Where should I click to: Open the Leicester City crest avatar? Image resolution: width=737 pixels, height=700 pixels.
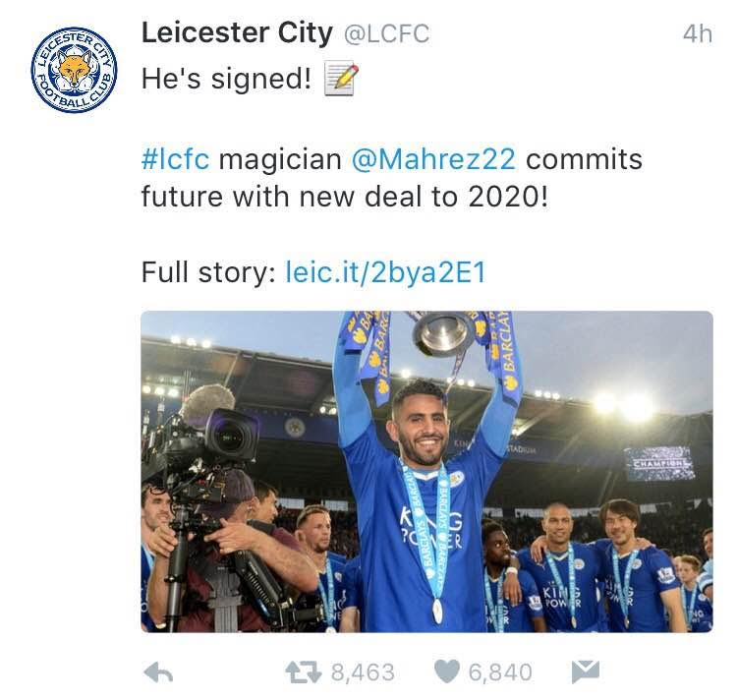[x=71, y=71]
